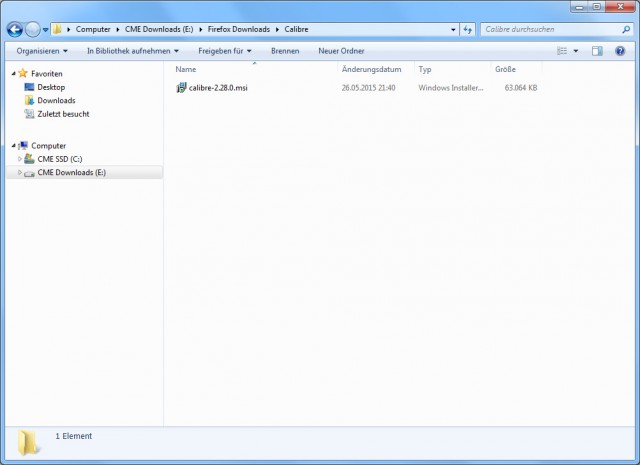
Task: Select Computer in the navigation tree
Action: point(49,146)
